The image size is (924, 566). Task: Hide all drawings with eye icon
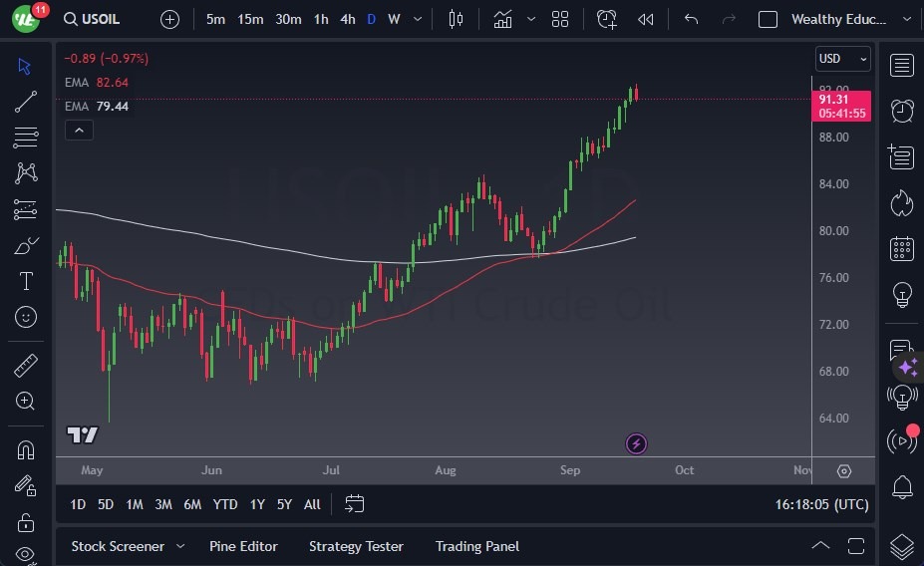point(26,554)
